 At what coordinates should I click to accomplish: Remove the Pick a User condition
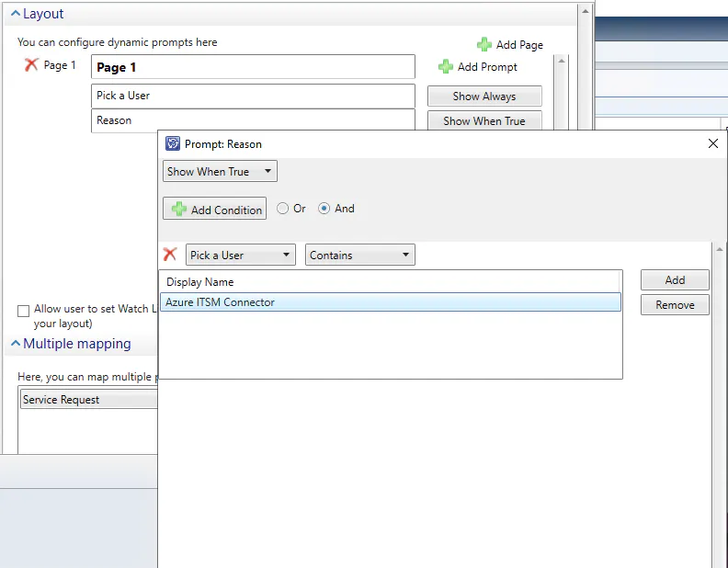[x=170, y=255]
